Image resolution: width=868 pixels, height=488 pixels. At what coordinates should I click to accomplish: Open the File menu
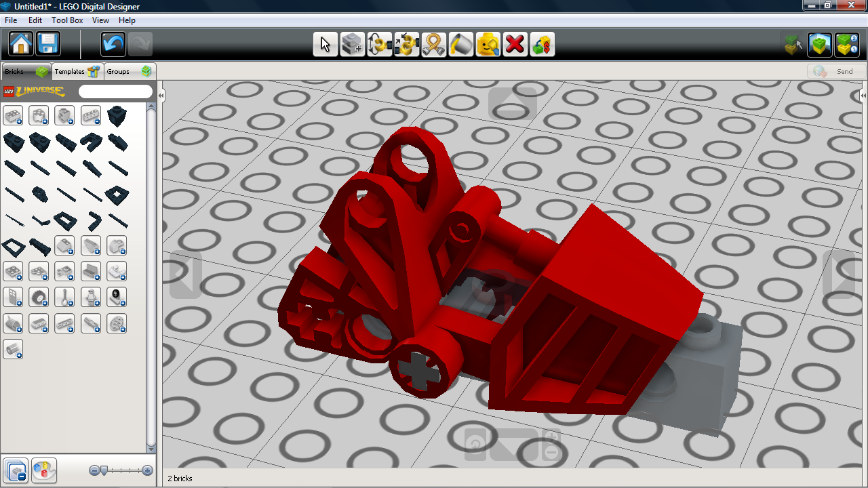click(x=11, y=20)
